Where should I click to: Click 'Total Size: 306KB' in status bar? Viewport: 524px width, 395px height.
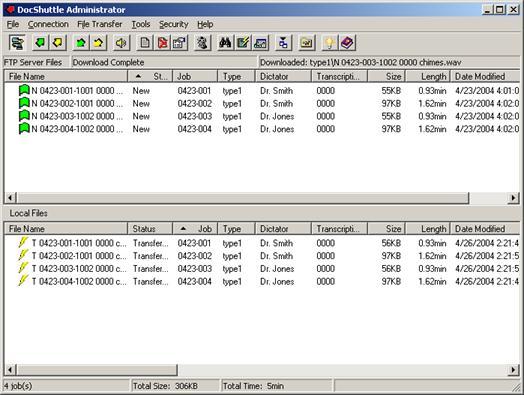[165, 386]
